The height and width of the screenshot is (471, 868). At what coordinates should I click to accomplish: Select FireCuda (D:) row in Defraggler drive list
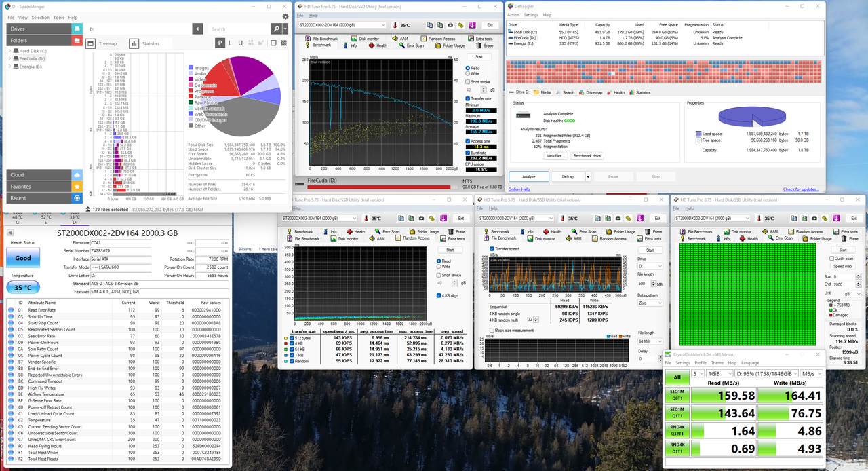click(665, 37)
